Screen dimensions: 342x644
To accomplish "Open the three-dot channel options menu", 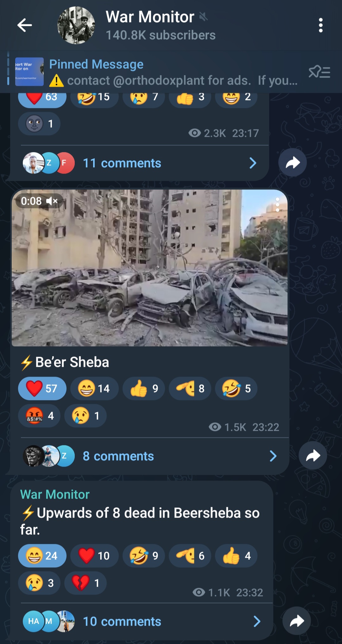I will 320,25.
